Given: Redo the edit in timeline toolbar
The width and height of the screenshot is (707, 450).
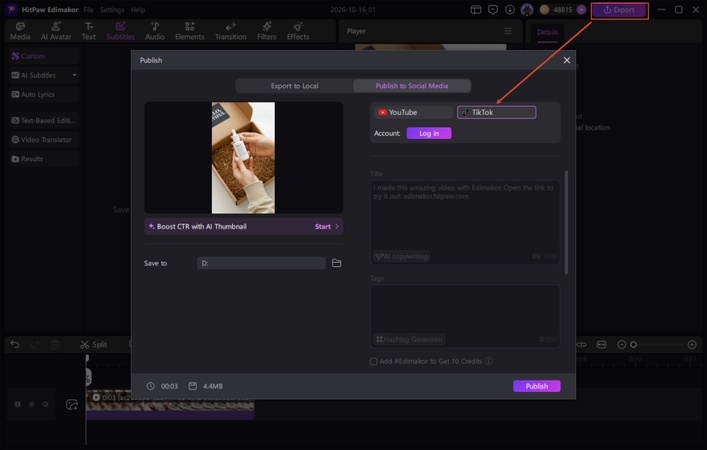Looking at the screenshot, I should click(x=35, y=344).
